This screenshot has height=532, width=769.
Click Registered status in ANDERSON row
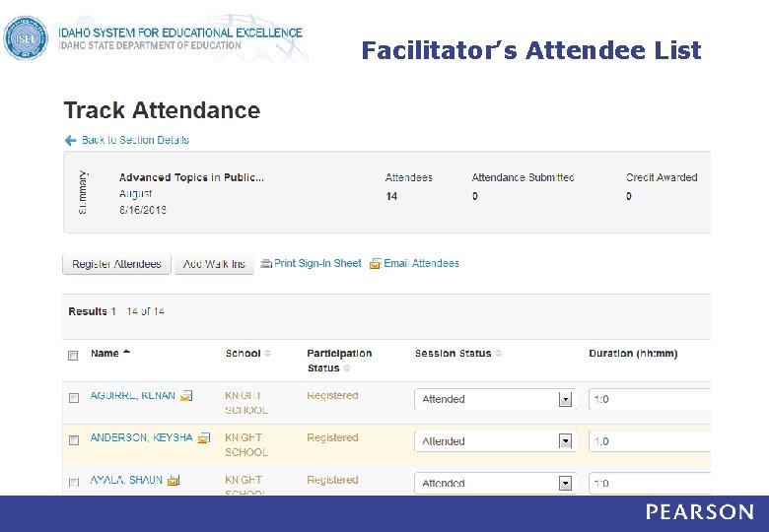pyautogui.click(x=332, y=437)
